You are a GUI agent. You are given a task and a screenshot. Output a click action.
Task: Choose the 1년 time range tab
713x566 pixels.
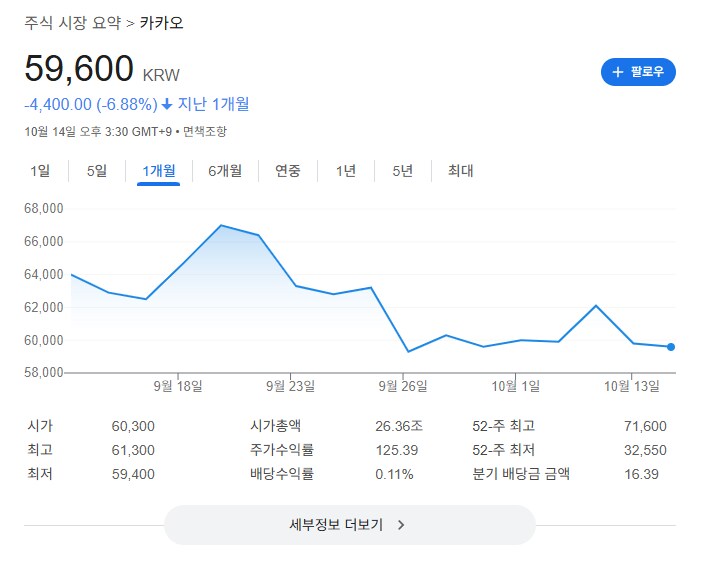(346, 171)
